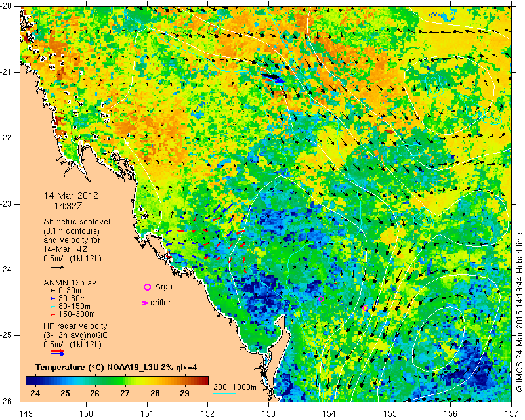Click the magenta drifter arrow legend symbol
Screen dimensions: 525x420
pos(145,303)
